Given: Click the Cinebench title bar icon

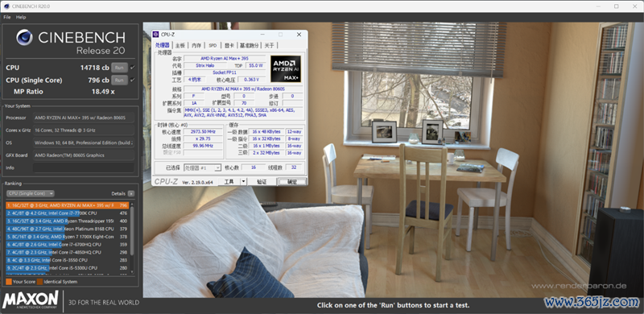Looking at the screenshot, I should pos(6,6).
